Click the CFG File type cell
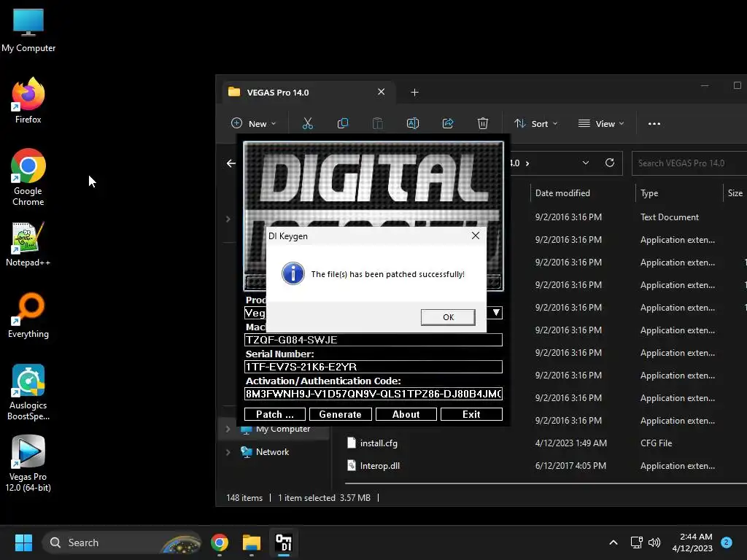 tap(656, 443)
